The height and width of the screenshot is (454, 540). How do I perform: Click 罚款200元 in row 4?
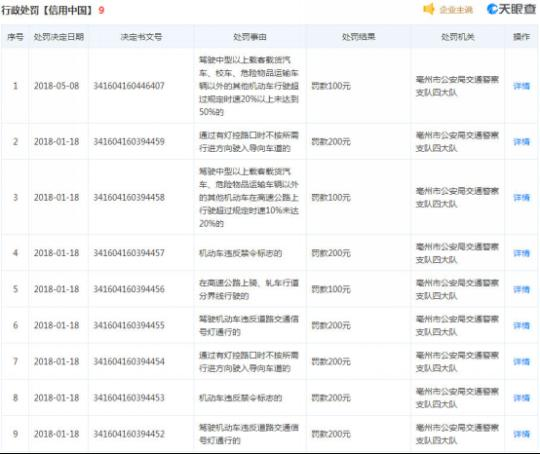331,253
